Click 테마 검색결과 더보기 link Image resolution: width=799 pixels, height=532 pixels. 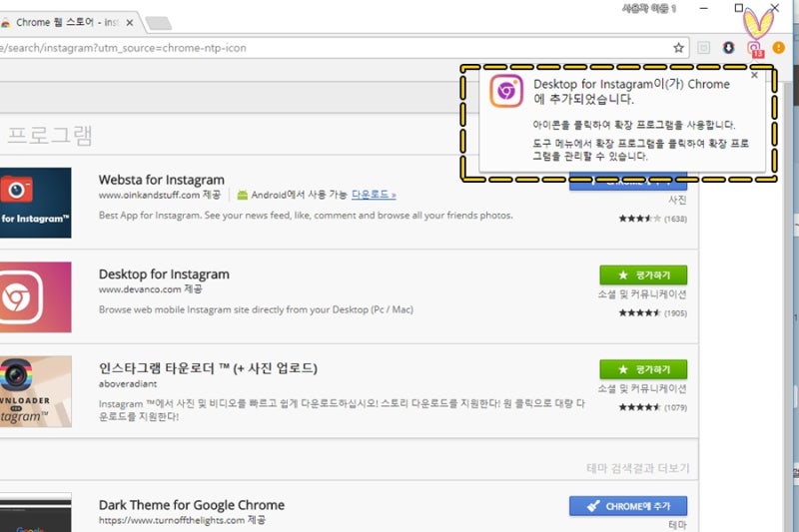pos(637,468)
